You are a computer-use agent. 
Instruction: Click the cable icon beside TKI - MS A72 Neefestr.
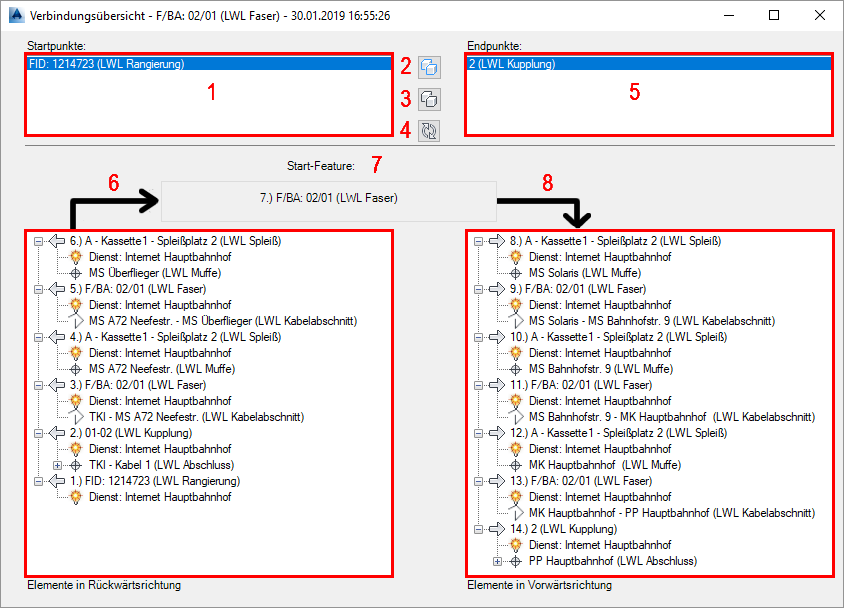[x=76, y=417]
